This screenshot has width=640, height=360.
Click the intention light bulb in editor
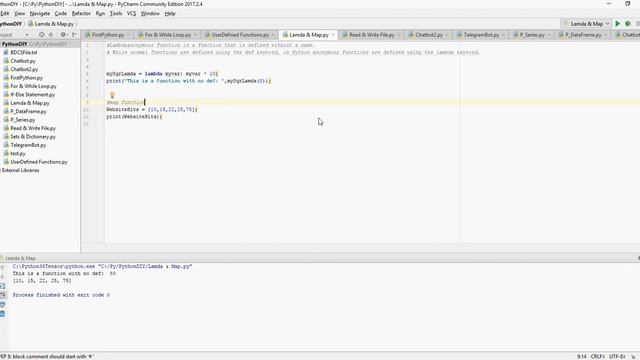(x=112, y=95)
